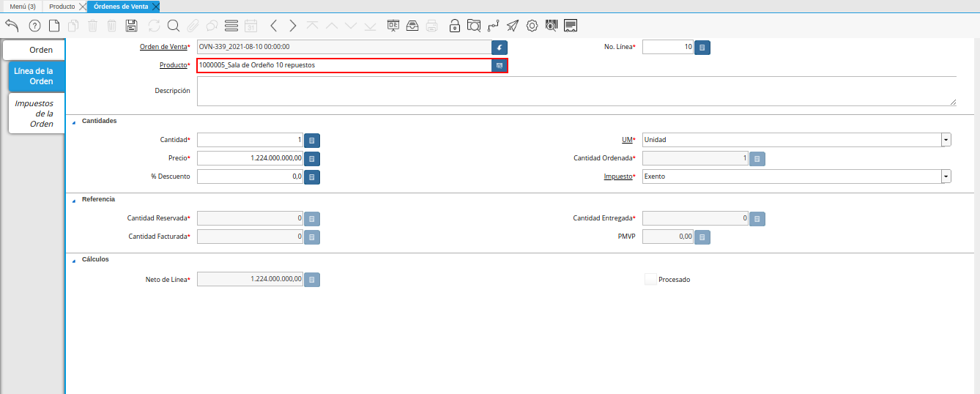Open the chat speech bubbles icon
This screenshot has height=394, width=980.
pyautogui.click(x=212, y=26)
